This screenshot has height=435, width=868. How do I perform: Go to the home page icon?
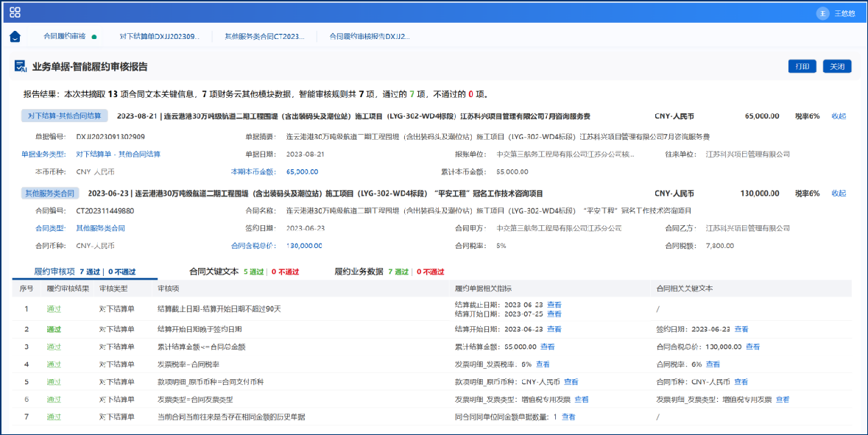tap(15, 37)
